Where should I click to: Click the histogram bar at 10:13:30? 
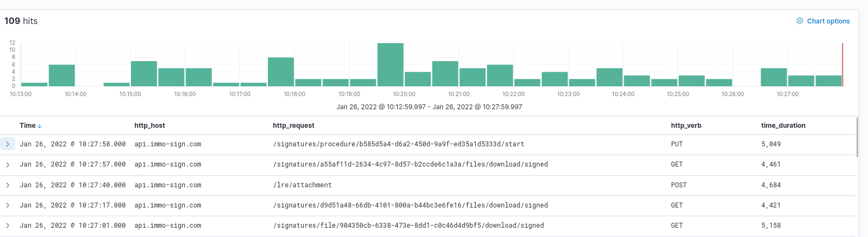click(x=62, y=75)
